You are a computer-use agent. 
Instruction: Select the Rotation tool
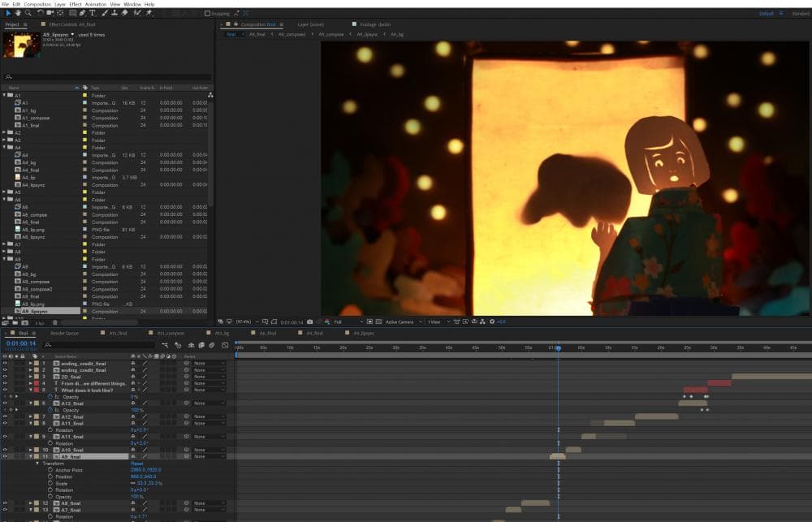[40, 13]
